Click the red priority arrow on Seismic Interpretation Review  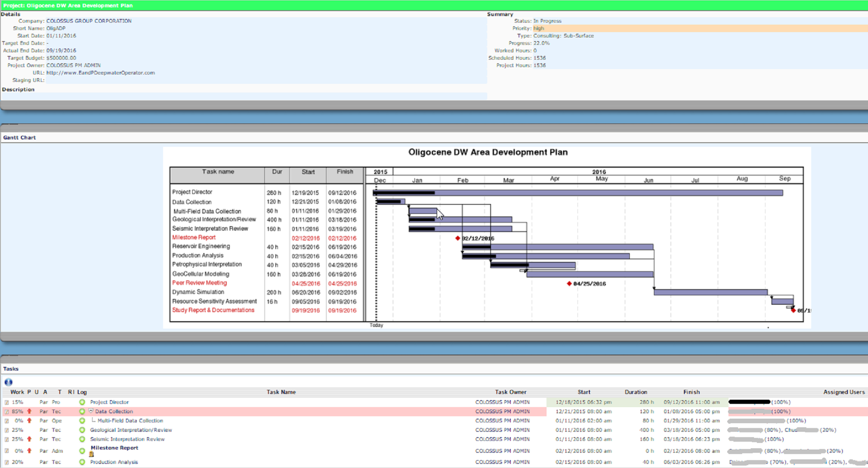click(29, 439)
